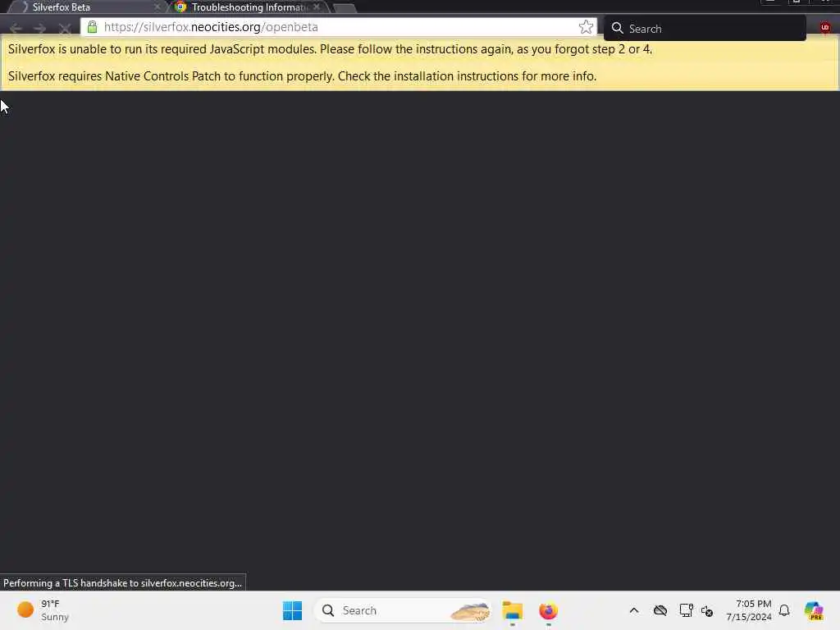840x630 pixels.
Task: Click the display/network tray icon
Action: point(687,610)
